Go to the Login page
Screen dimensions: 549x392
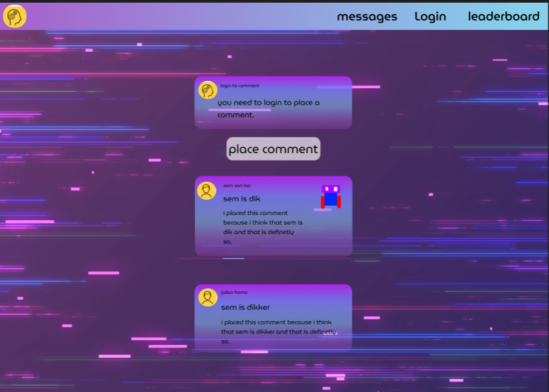pos(430,17)
